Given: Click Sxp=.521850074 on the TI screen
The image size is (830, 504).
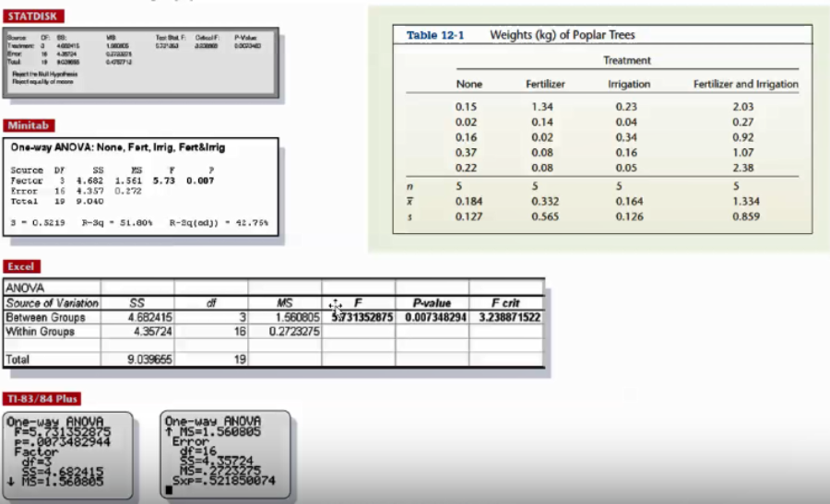Looking at the screenshot, I should pyautogui.click(x=224, y=481).
